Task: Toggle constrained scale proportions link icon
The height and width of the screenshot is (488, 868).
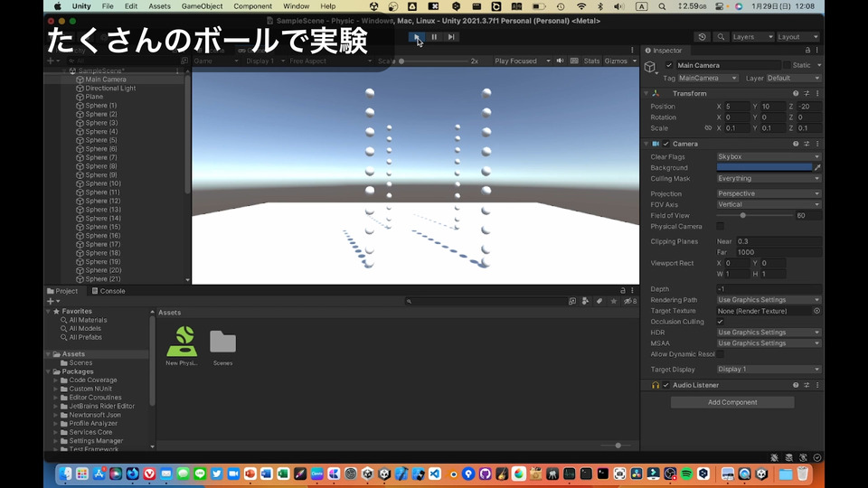Action: click(708, 127)
